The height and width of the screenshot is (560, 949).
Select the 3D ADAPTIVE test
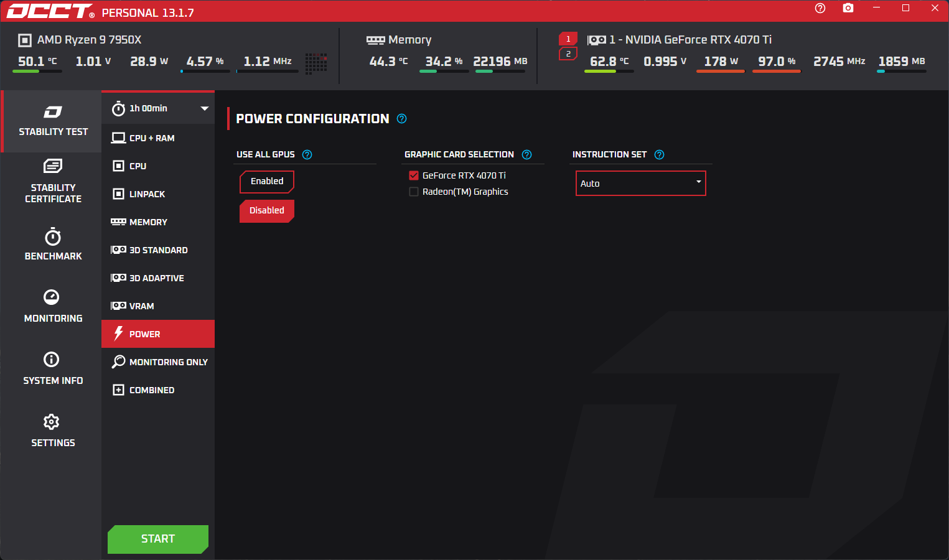click(158, 278)
